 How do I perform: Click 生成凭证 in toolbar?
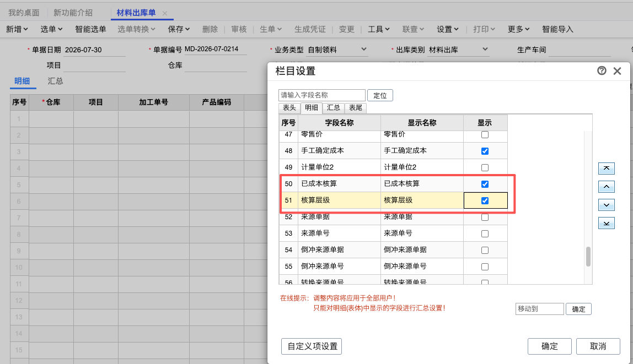(x=310, y=29)
